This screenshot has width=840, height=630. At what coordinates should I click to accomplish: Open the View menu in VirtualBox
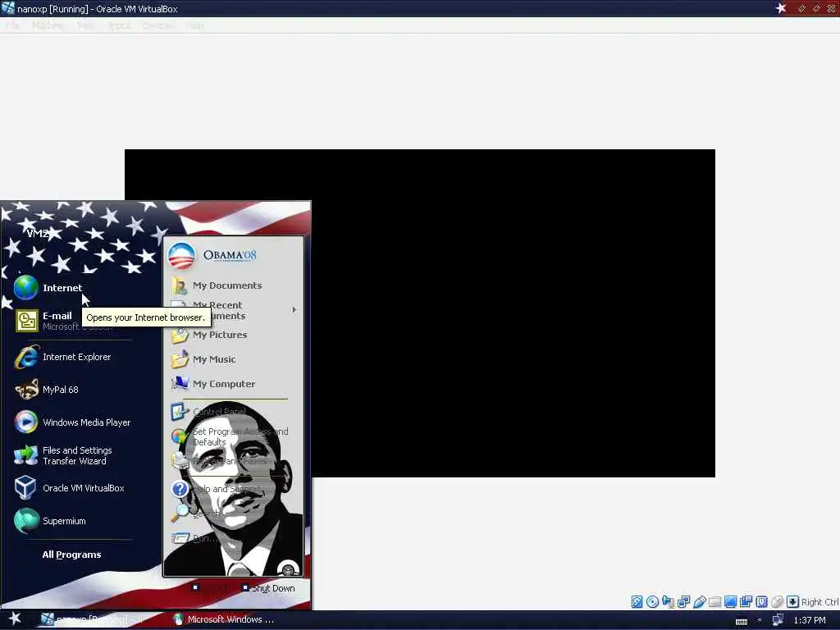[85, 25]
